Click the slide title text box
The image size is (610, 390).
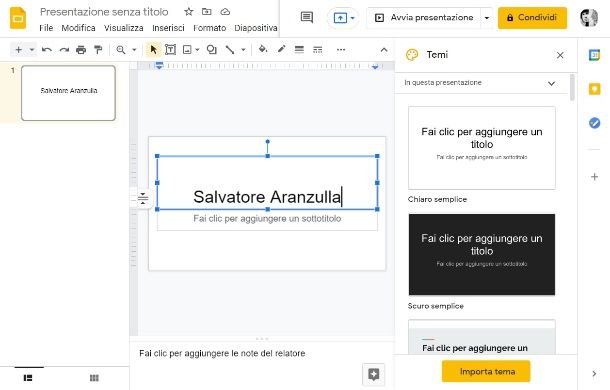267,183
